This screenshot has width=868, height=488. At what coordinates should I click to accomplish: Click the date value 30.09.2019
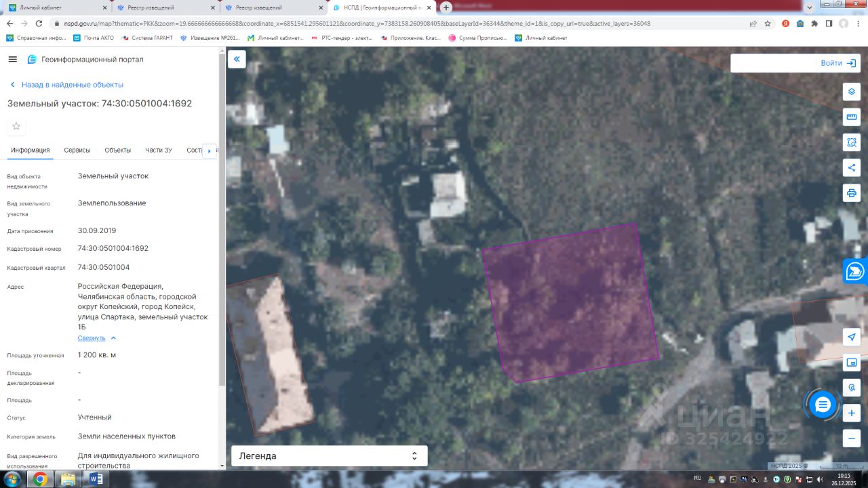(97, 231)
